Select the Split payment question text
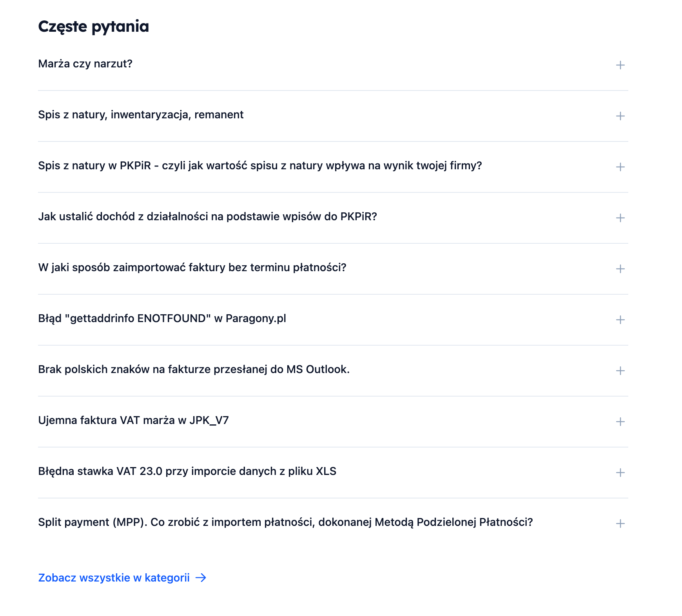The height and width of the screenshot is (616, 682). coord(285,522)
